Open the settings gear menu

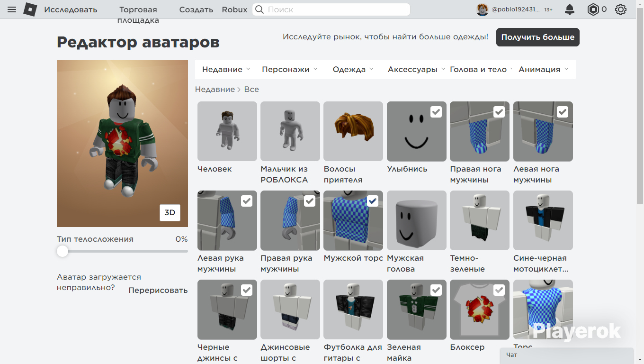click(621, 9)
